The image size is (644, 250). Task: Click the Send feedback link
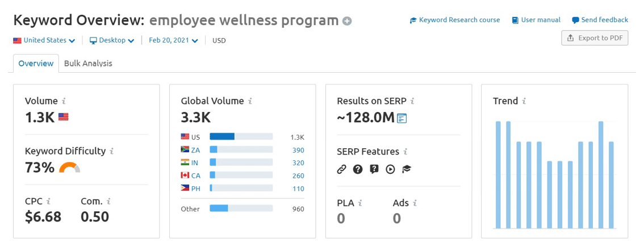[600, 20]
